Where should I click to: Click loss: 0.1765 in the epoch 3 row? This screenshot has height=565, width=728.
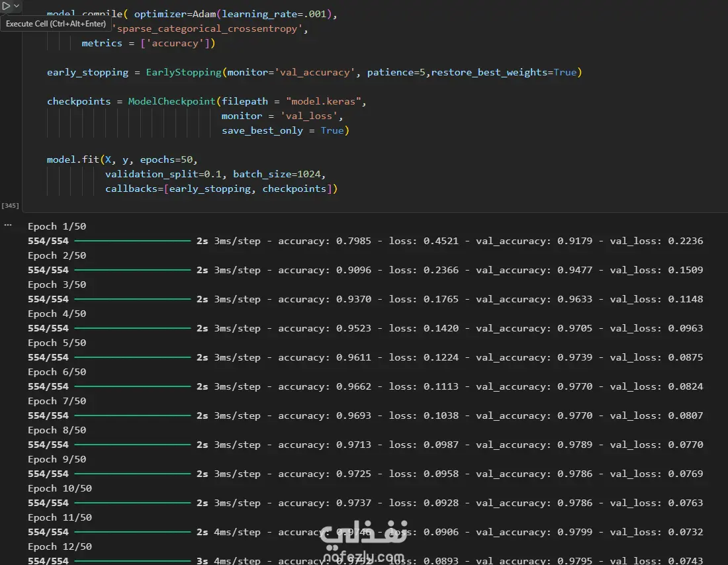tap(424, 300)
